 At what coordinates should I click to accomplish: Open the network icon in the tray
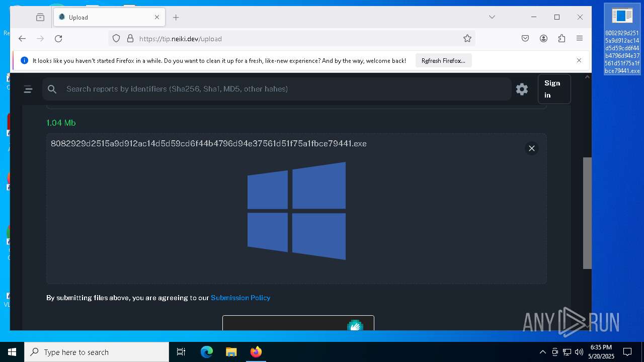(x=567, y=352)
